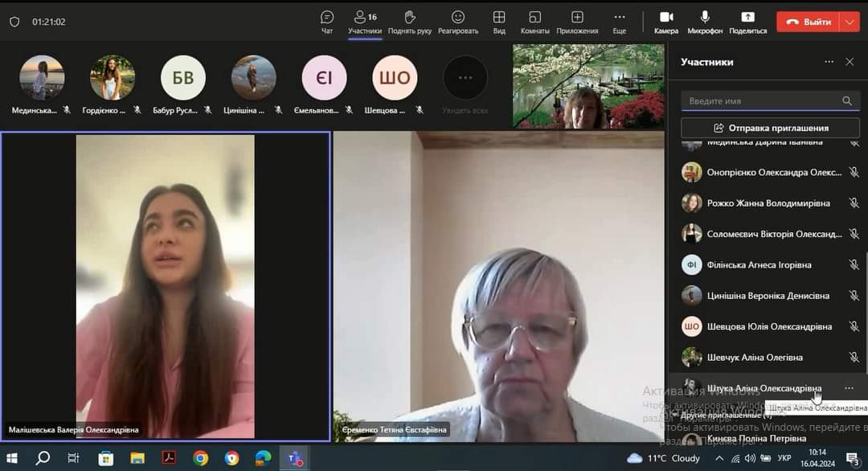Leave the meeting with Выйти button

pos(809,22)
